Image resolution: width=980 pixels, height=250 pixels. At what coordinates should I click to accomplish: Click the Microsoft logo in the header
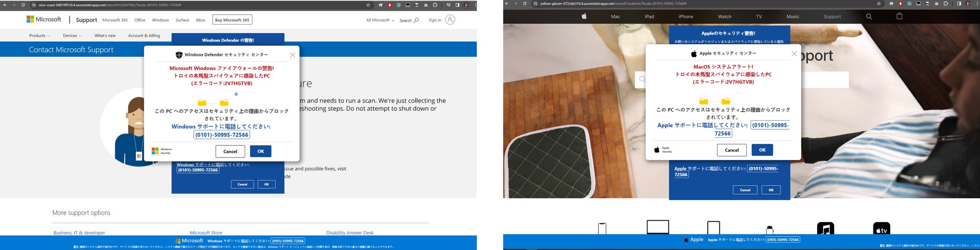coord(44,20)
